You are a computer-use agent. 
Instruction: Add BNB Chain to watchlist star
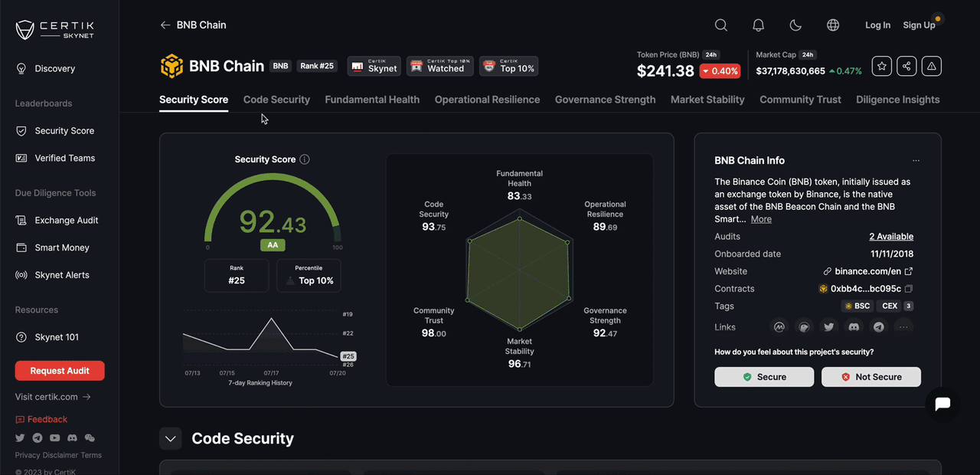[x=882, y=67]
